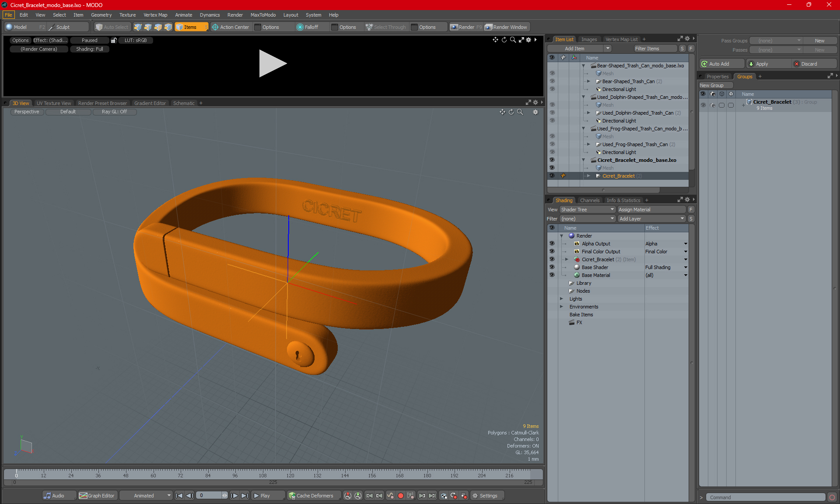Step to next frame
This screenshot has height=504, width=840.
pyautogui.click(x=234, y=496)
